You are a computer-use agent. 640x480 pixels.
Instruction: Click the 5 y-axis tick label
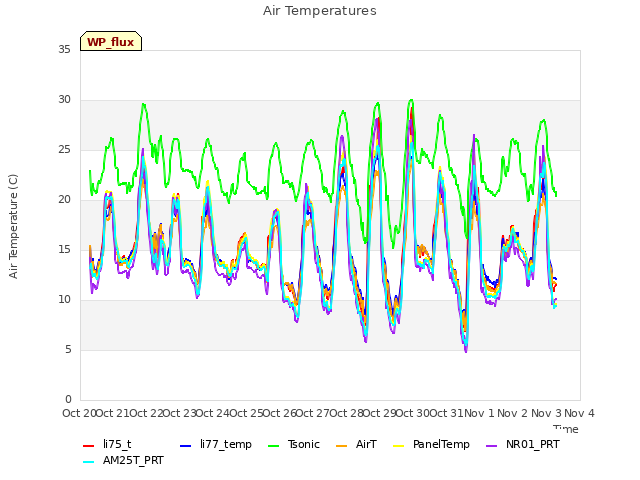point(68,350)
